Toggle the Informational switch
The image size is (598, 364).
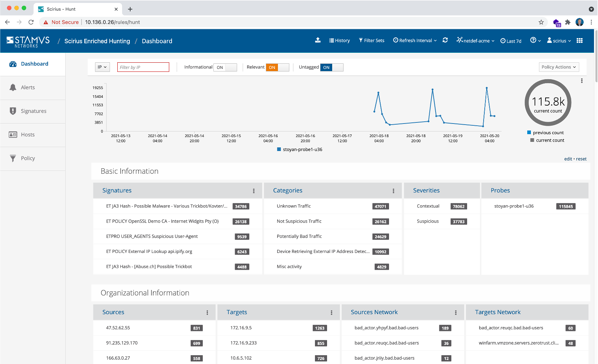point(225,67)
